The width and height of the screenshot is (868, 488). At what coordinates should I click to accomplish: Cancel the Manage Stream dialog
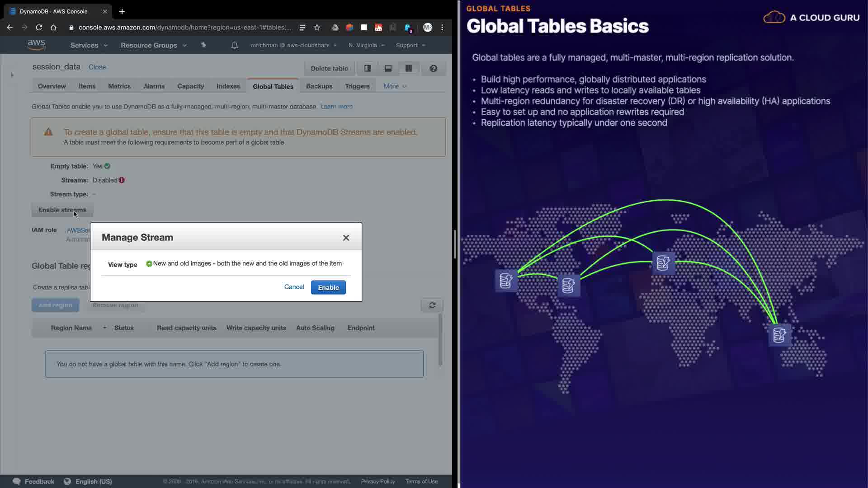point(294,287)
